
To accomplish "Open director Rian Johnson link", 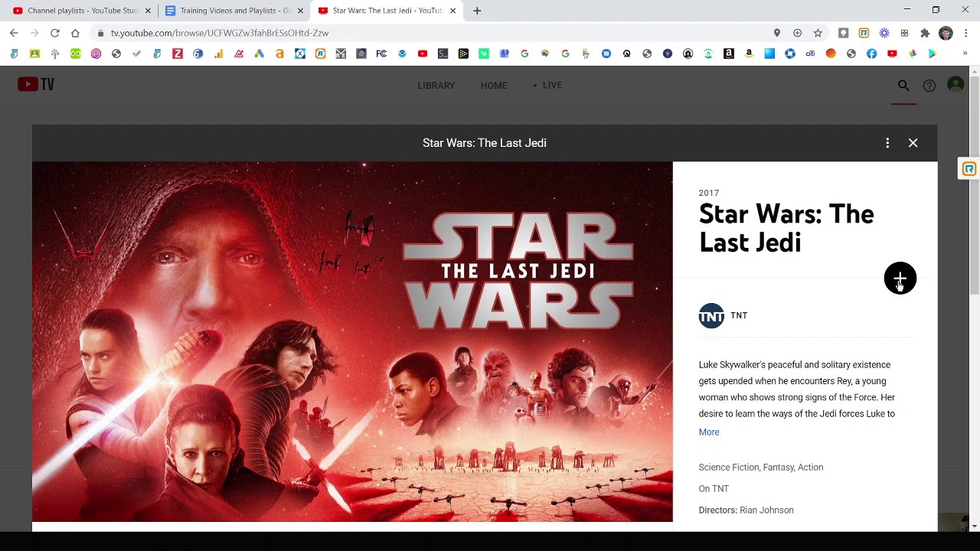I will click(766, 510).
